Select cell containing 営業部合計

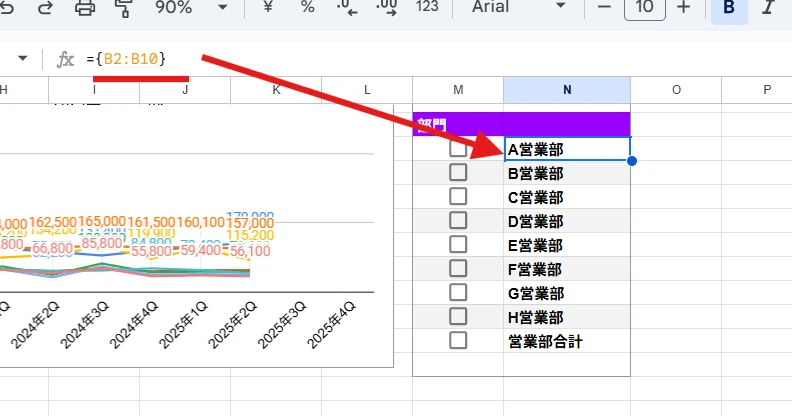click(x=567, y=341)
